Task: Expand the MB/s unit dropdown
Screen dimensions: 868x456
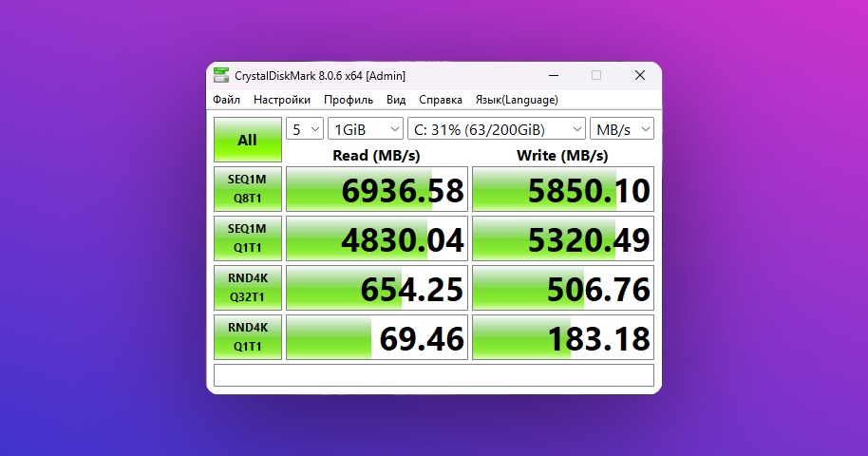Action: [622, 129]
